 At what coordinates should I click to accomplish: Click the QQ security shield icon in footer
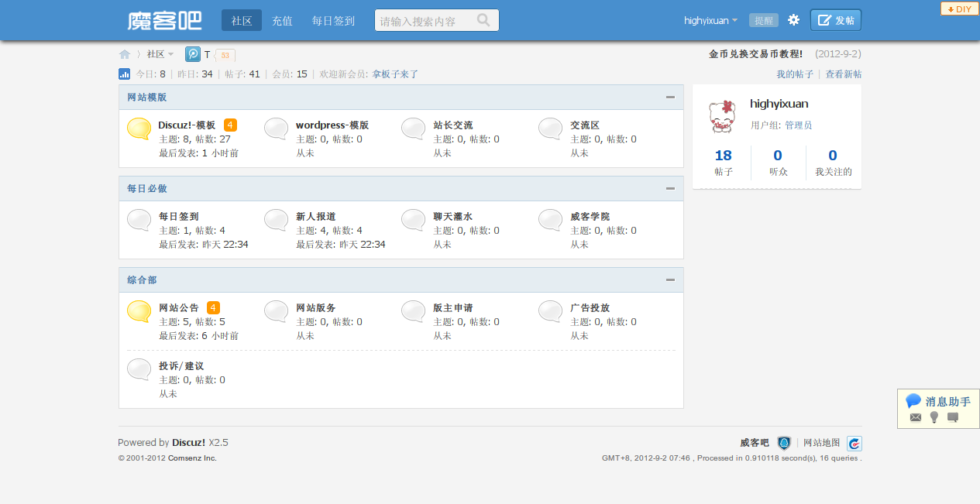[x=784, y=443]
